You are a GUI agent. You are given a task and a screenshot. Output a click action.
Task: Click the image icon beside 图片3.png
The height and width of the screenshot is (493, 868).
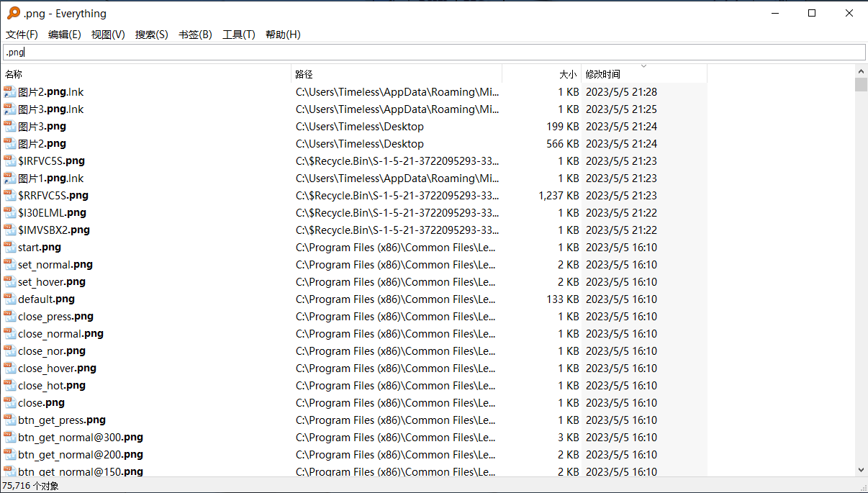[x=9, y=126]
